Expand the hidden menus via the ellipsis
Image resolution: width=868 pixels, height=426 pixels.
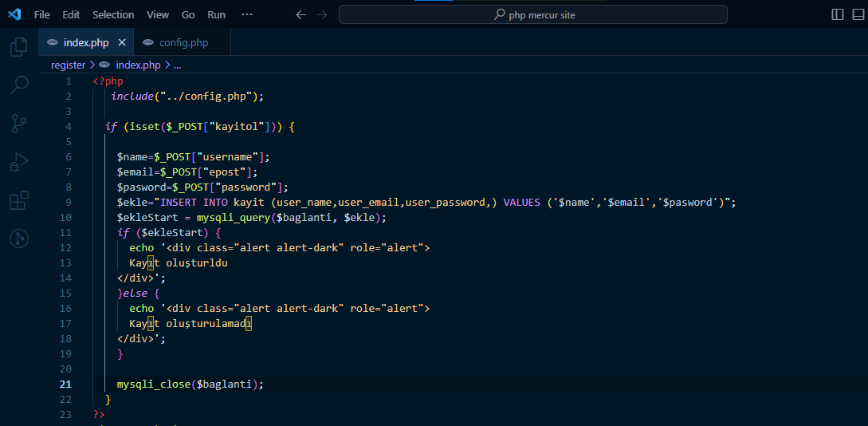pyautogui.click(x=246, y=14)
